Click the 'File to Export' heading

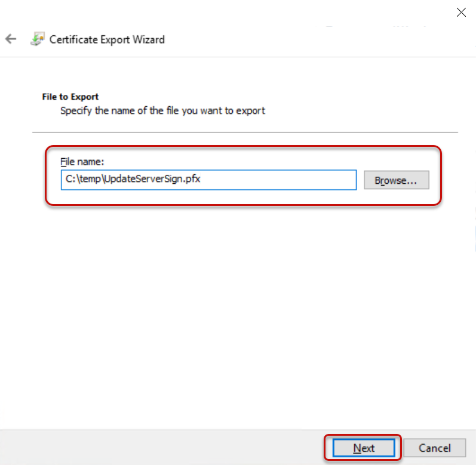click(x=70, y=97)
